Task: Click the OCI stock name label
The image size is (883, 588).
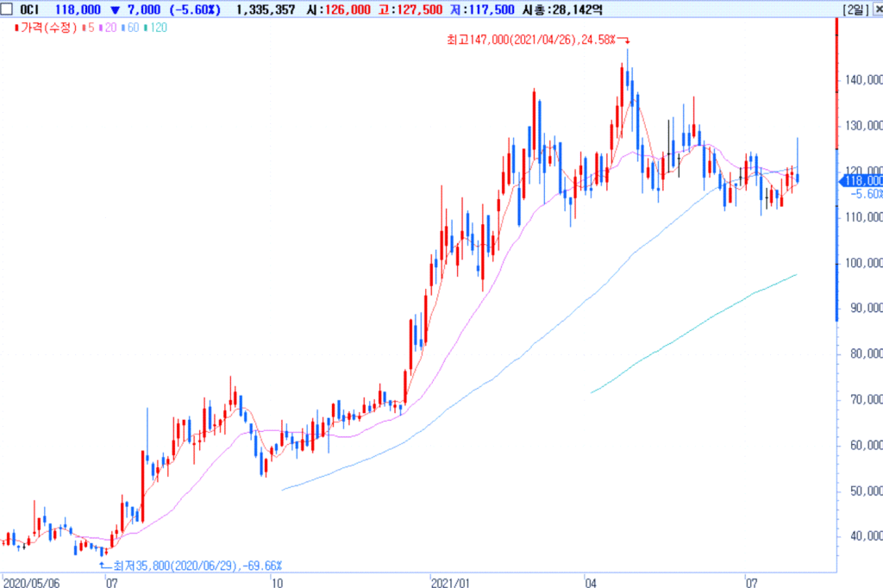Action: click(x=32, y=9)
